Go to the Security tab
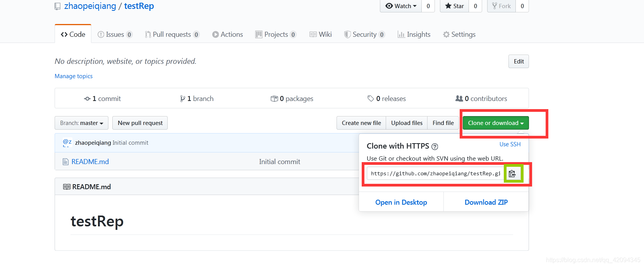 [364, 34]
